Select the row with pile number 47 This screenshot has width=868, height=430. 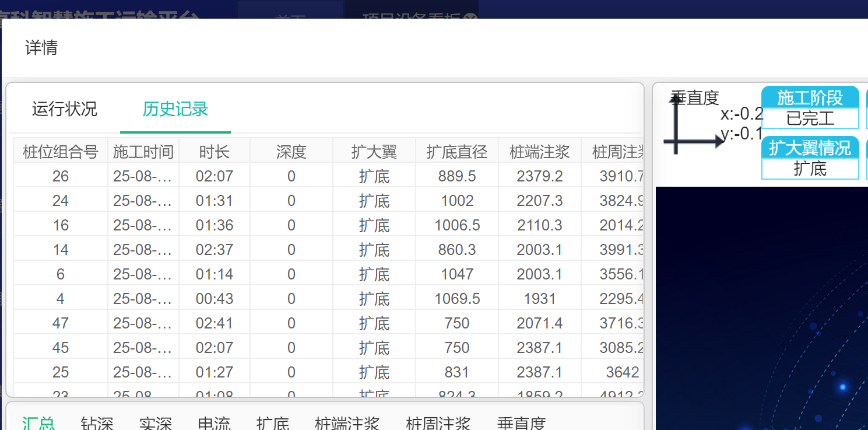coord(61,323)
